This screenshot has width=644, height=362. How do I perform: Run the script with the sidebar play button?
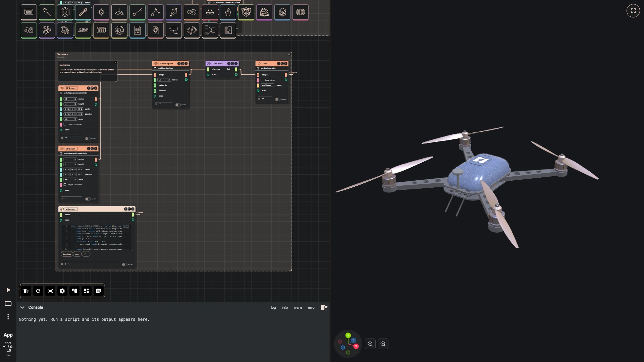(x=8, y=290)
